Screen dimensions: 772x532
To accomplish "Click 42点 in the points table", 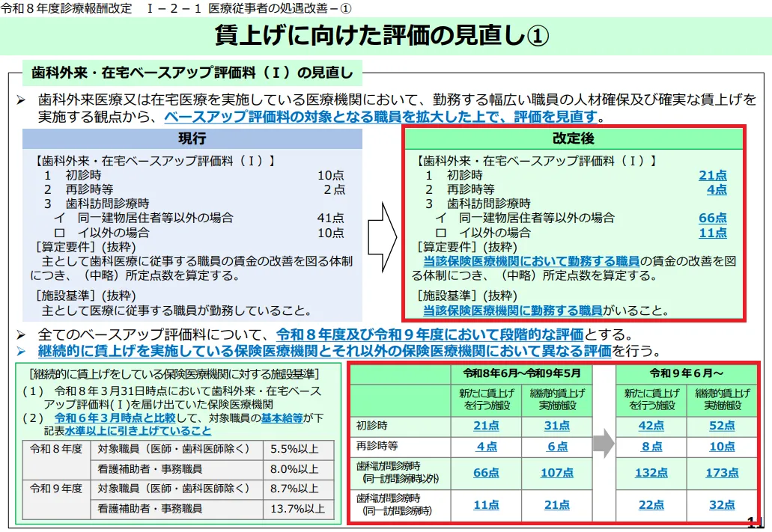I will pos(651,426).
